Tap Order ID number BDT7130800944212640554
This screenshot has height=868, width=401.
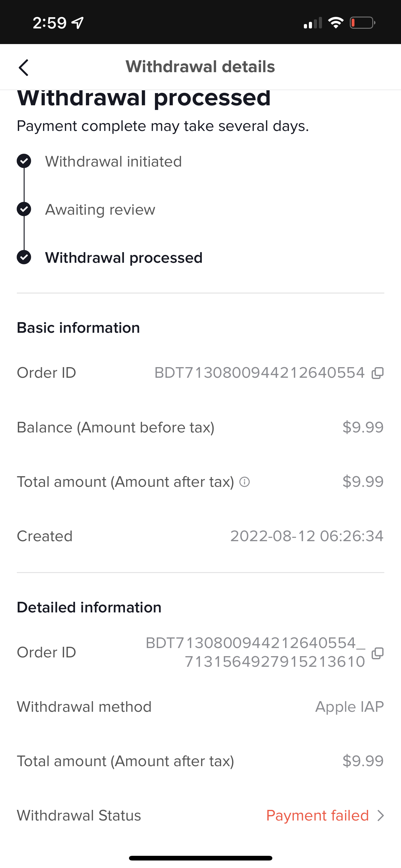pos(259,373)
